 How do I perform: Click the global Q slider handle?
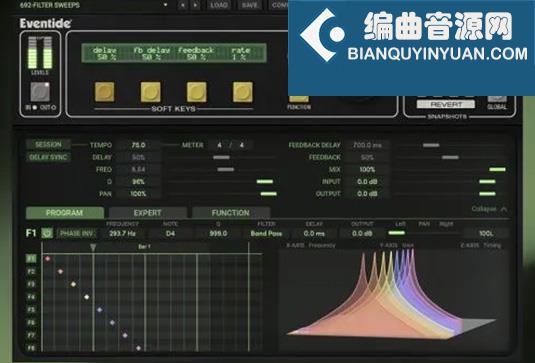coord(265,182)
